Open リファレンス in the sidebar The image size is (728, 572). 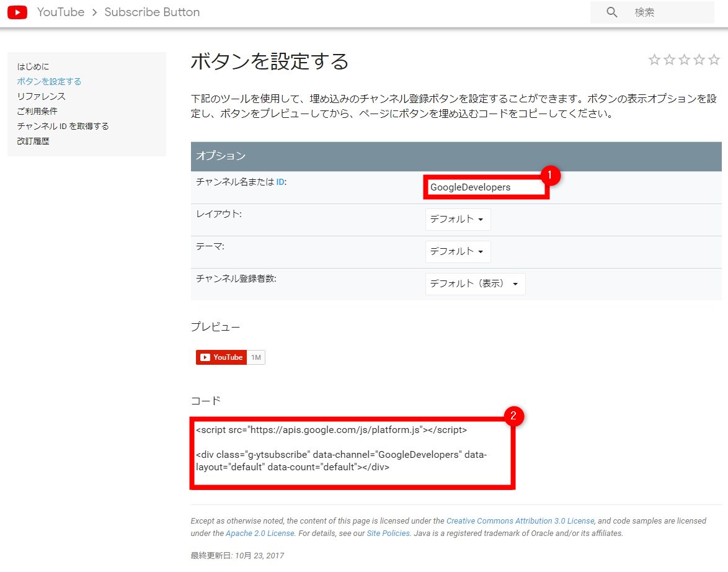click(42, 96)
